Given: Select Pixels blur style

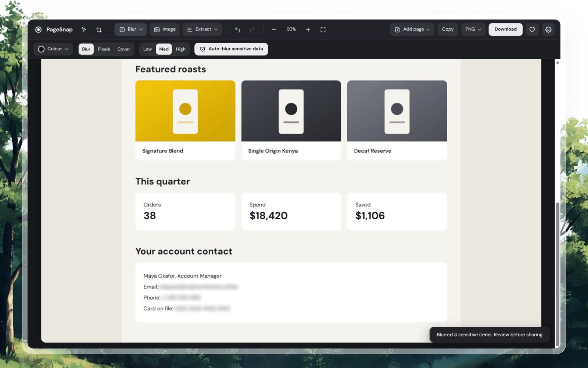Looking at the screenshot, I should pos(104,49).
